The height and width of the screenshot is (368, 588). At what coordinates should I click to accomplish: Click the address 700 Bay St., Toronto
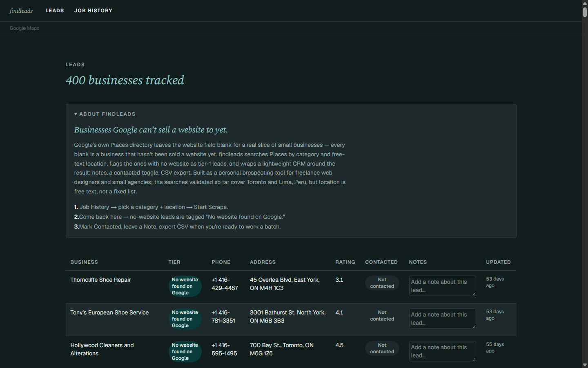[282, 349]
